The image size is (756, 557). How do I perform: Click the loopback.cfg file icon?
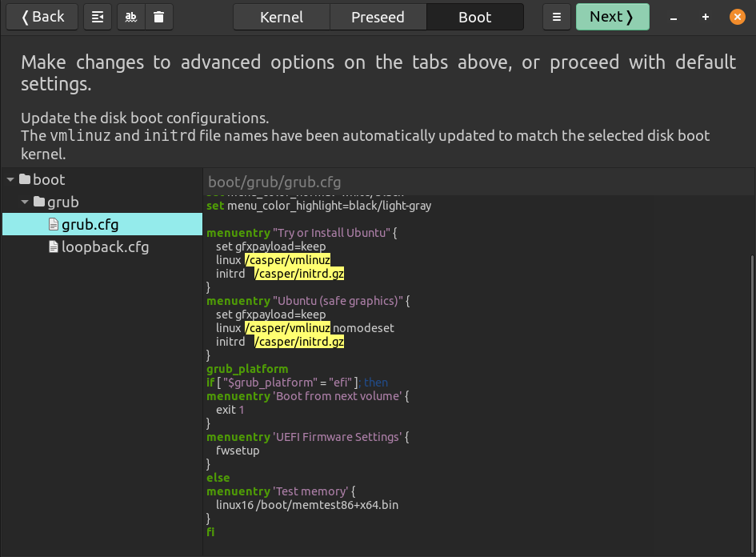(54, 246)
